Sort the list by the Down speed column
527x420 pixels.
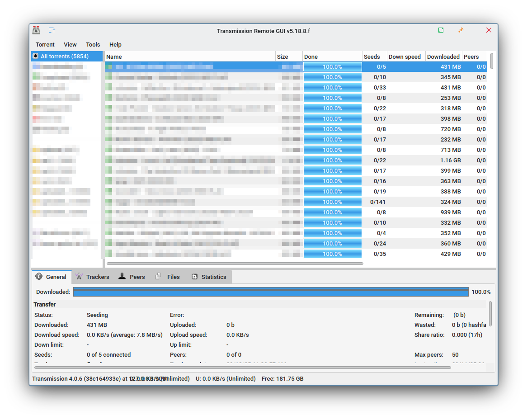coord(406,57)
